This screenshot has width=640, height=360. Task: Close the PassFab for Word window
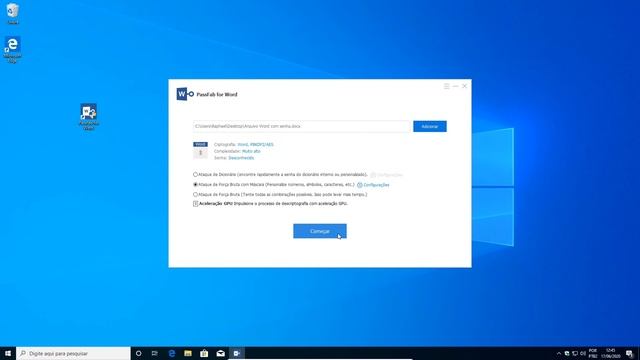pos(464,86)
